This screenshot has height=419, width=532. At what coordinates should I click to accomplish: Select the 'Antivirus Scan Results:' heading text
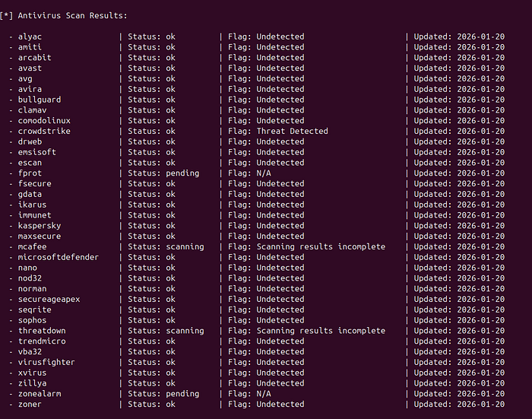click(x=73, y=16)
